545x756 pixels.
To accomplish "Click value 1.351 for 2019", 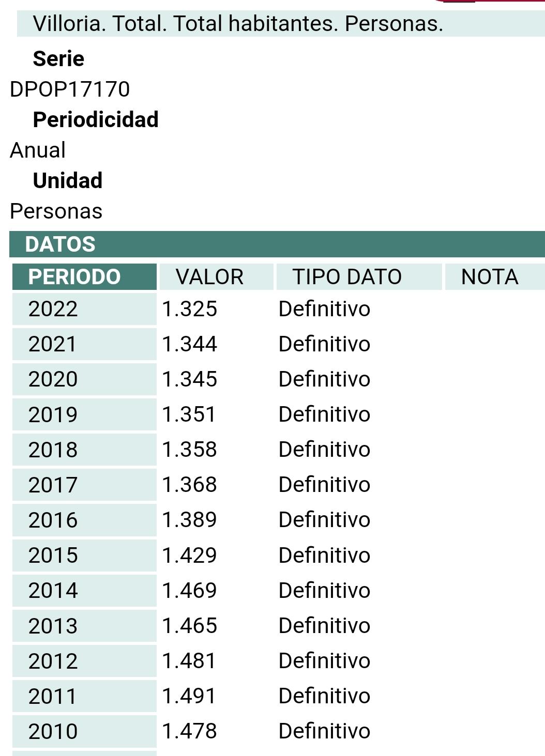I will (x=189, y=414).
